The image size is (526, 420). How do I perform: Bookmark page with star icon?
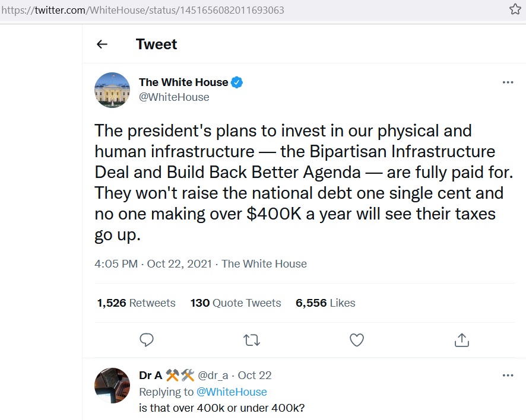point(515,9)
